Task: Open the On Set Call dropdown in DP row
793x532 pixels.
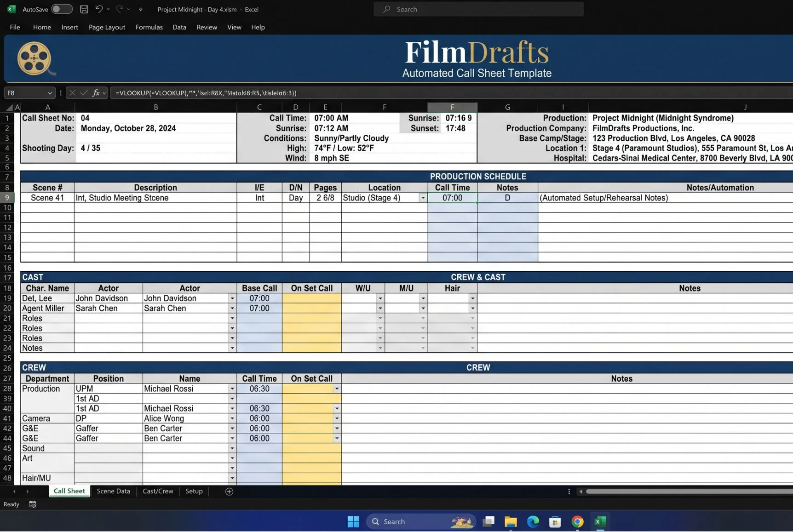Action: point(337,418)
